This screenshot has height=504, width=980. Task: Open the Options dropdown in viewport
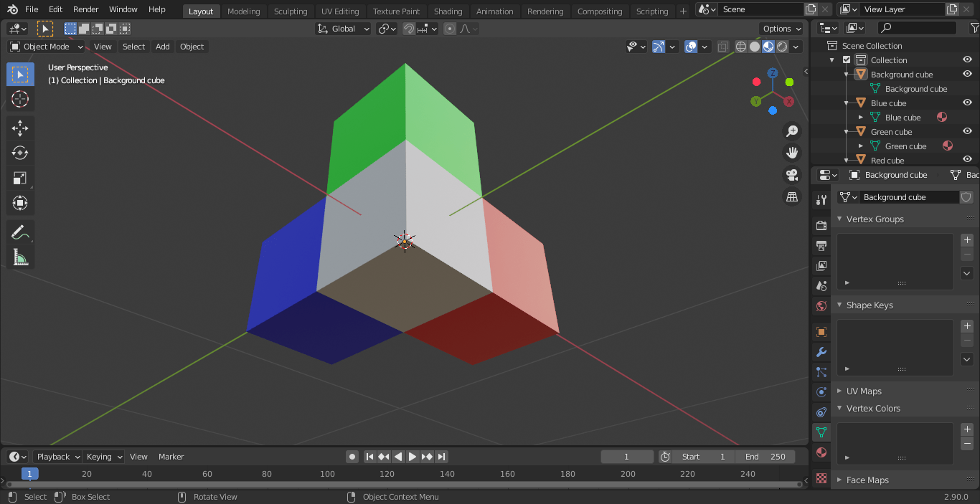pos(782,29)
